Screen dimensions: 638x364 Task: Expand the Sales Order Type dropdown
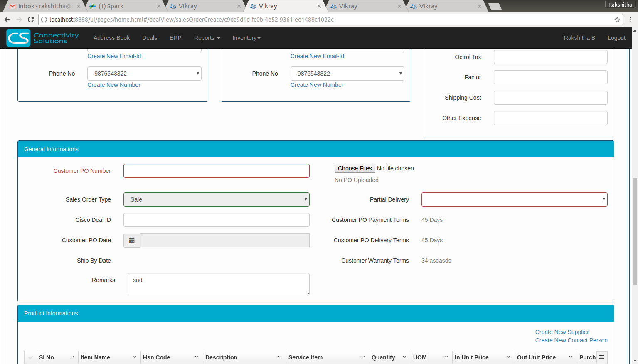(216, 199)
